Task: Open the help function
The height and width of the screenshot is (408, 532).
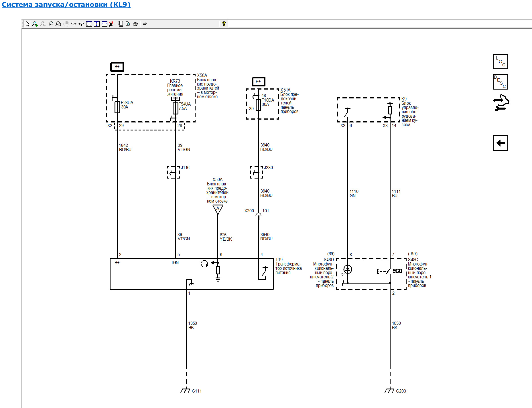Action: coord(224,24)
